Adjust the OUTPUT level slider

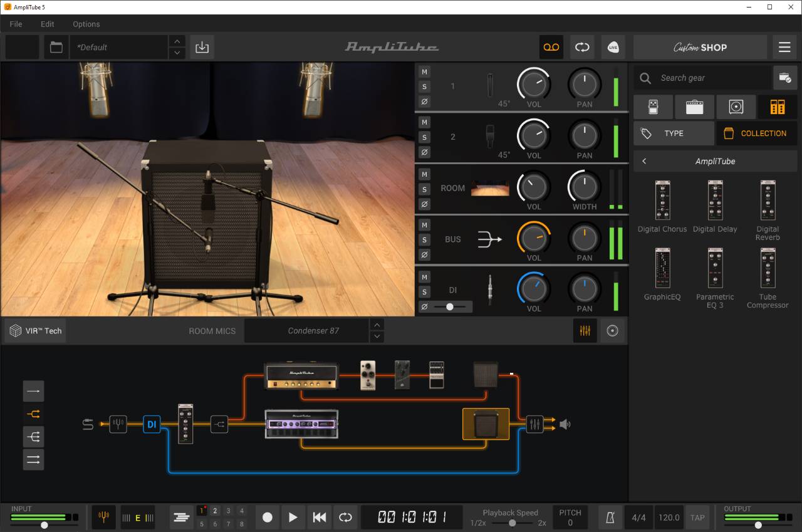[x=758, y=525]
